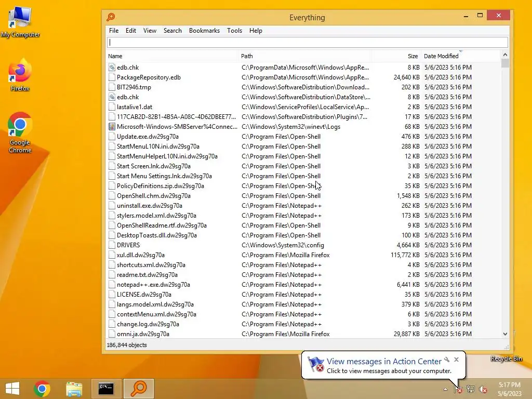Show hidden tray icons arrow

445,389
